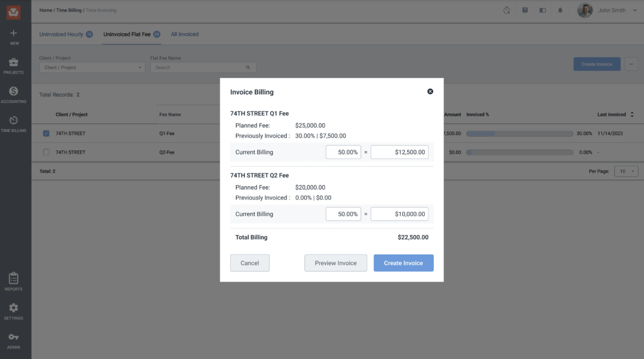Click the Accounting dollar icon
The height and width of the screenshot is (359, 644).
pos(13,92)
